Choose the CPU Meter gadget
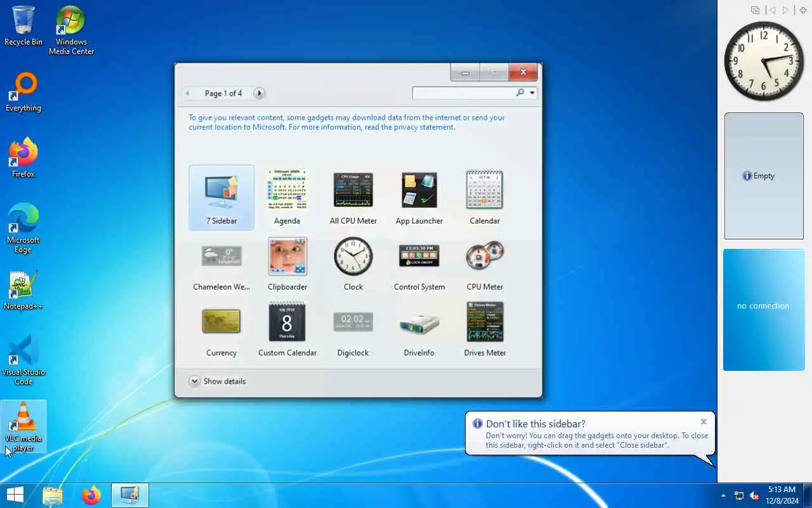This screenshot has width=812, height=508. [x=485, y=264]
